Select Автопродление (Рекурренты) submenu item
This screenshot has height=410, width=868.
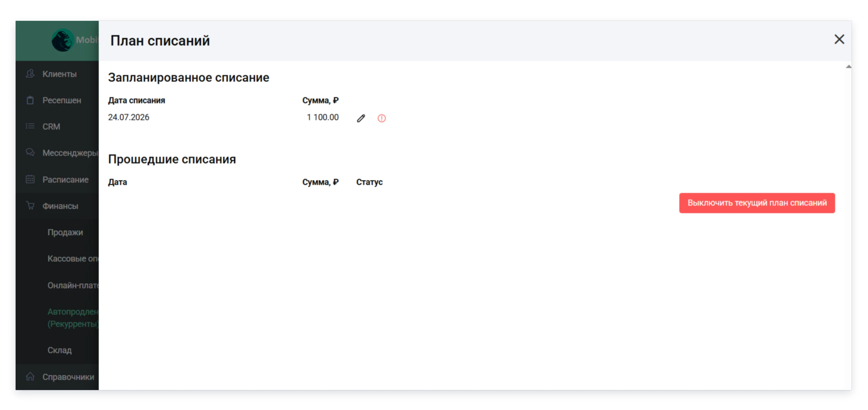[73, 318]
